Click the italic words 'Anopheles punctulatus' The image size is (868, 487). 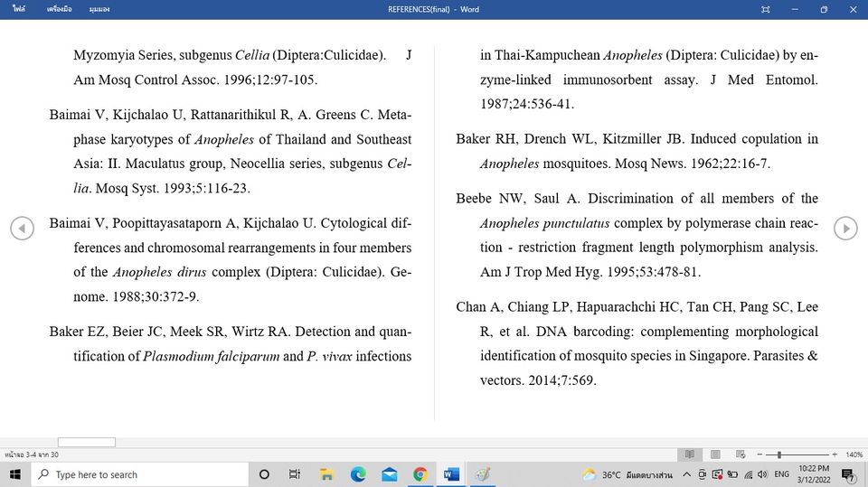[544, 223]
